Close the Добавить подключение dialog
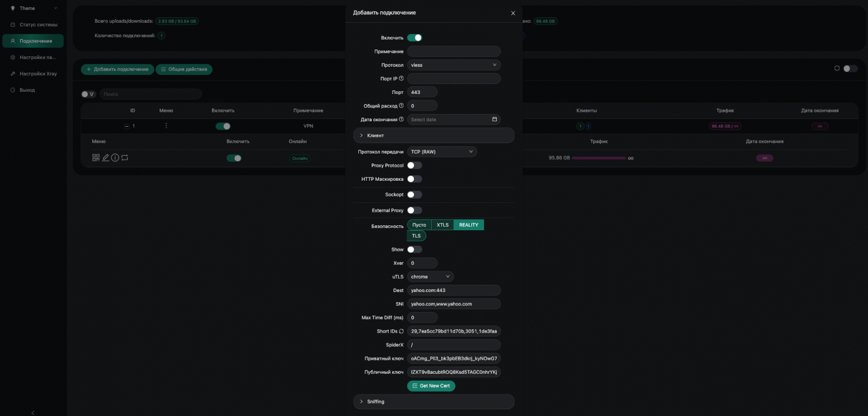Image resolution: width=868 pixels, height=416 pixels. point(513,13)
